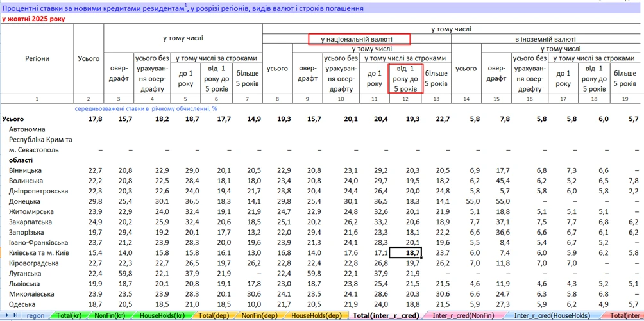The image size is (644, 321).
Task: Select the Івано-Франківська row label
Action: [38, 243]
